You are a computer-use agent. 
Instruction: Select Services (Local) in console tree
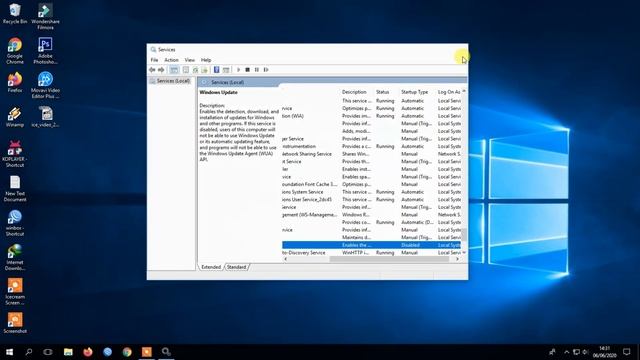coord(173,81)
